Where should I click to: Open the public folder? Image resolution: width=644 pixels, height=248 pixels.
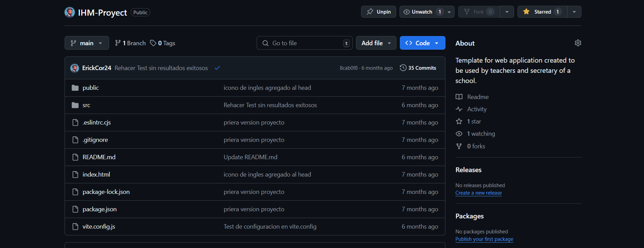[90, 88]
